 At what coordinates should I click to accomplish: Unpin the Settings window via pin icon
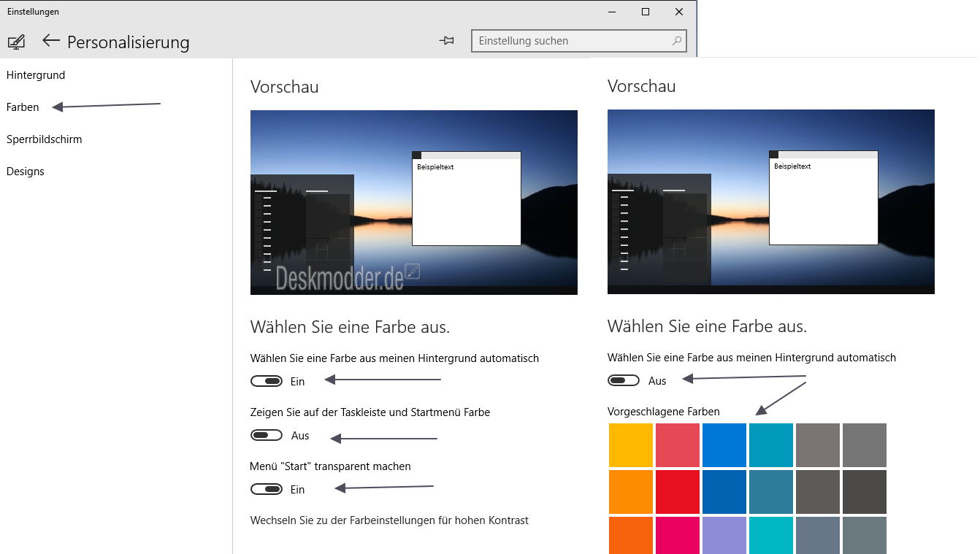tap(446, 41)
